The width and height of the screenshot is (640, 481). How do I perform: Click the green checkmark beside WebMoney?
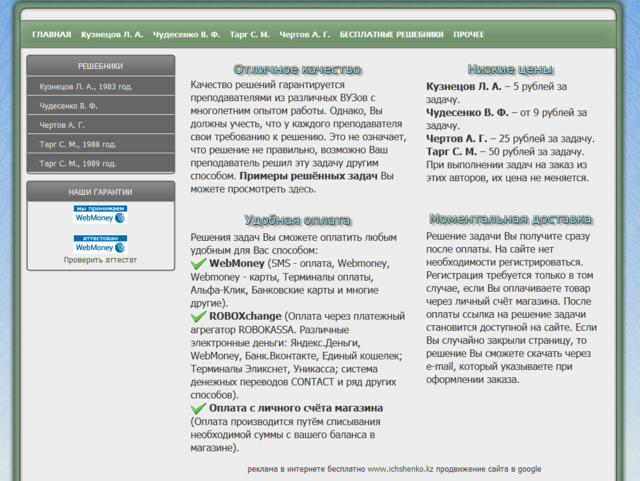198,263
